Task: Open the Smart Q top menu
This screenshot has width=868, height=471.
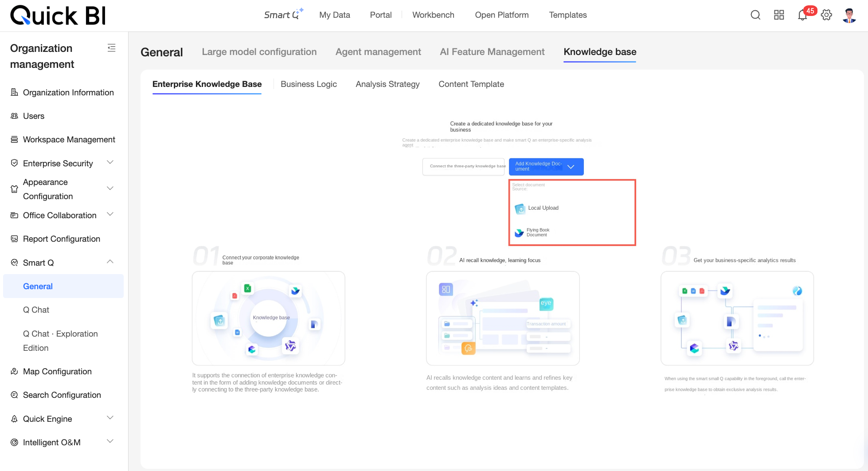Action: pyautogui.click(x=283, y=15)
